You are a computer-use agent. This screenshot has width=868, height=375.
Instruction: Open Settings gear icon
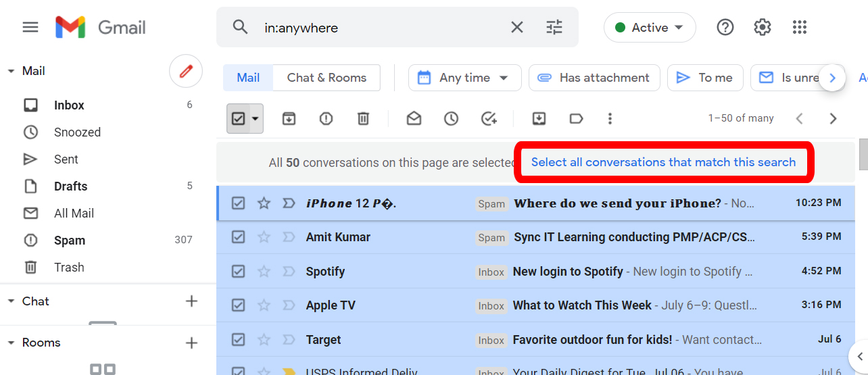pyautogui.click(x=763, y=27)
